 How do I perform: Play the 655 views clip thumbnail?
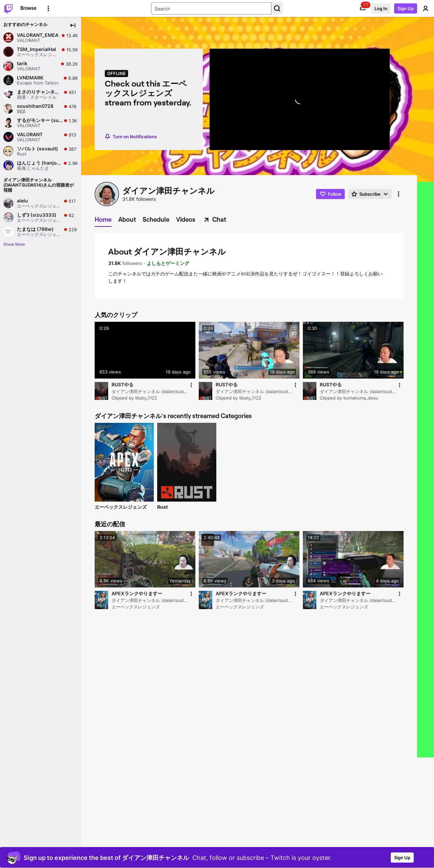249,350
